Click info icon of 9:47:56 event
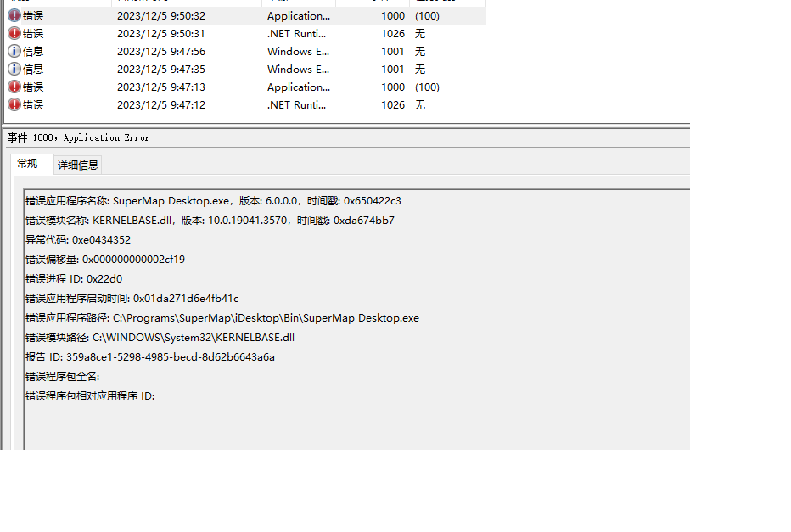The image size is (791, 532). pos(14,52)
